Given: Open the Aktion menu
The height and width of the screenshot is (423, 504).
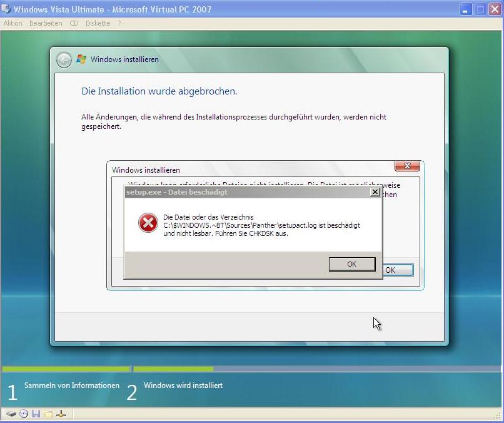Looking at the screenshot, I should (13, 23).
